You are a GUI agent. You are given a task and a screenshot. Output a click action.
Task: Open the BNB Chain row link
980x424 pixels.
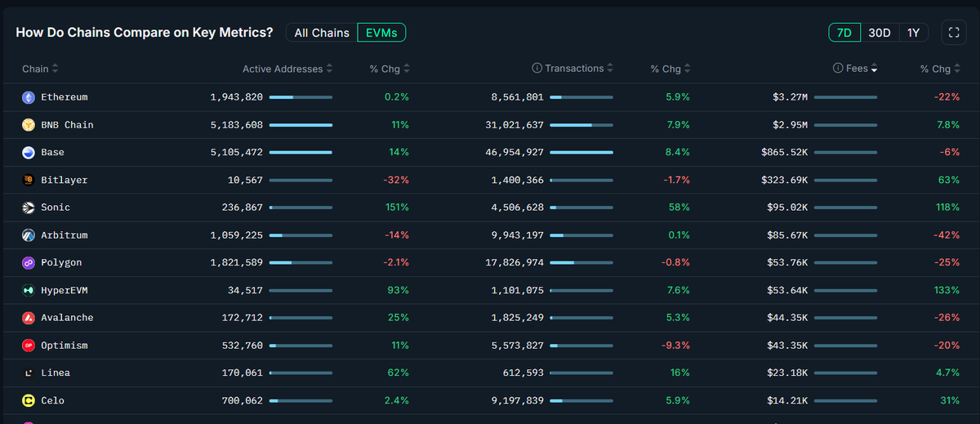point(67,125)
